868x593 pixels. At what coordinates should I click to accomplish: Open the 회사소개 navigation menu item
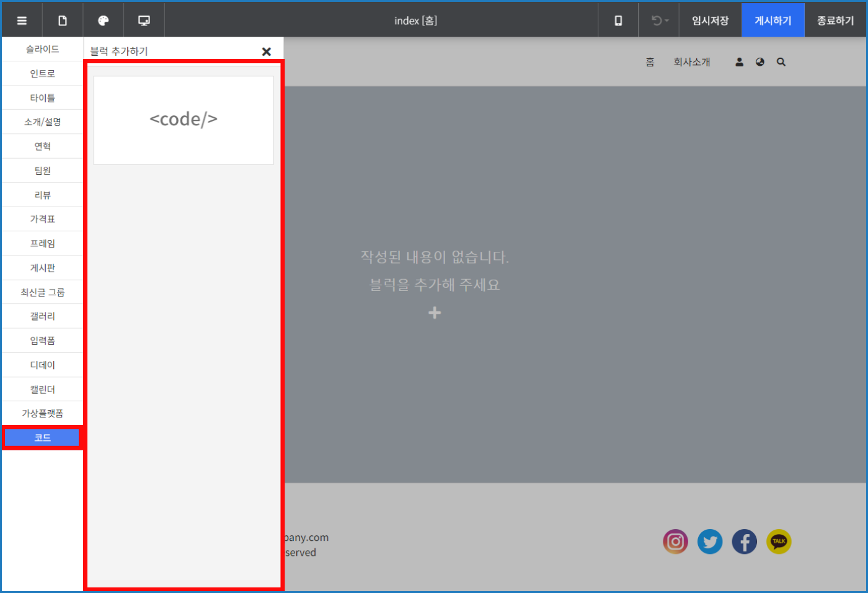tap(692, 61)
